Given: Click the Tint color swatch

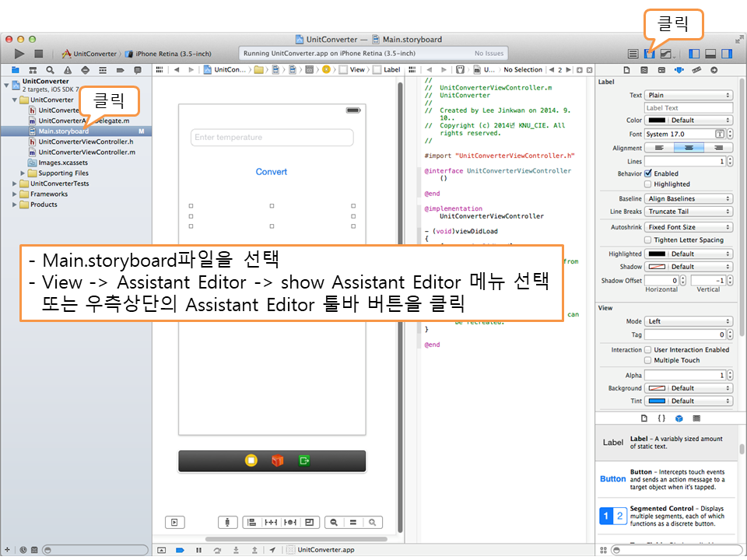Looking at the screenshot, I should point(656,401).
